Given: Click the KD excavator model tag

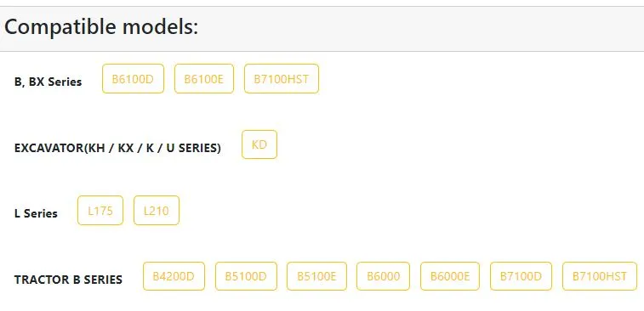Looking at the screenshot, I should tap(259, 144).
